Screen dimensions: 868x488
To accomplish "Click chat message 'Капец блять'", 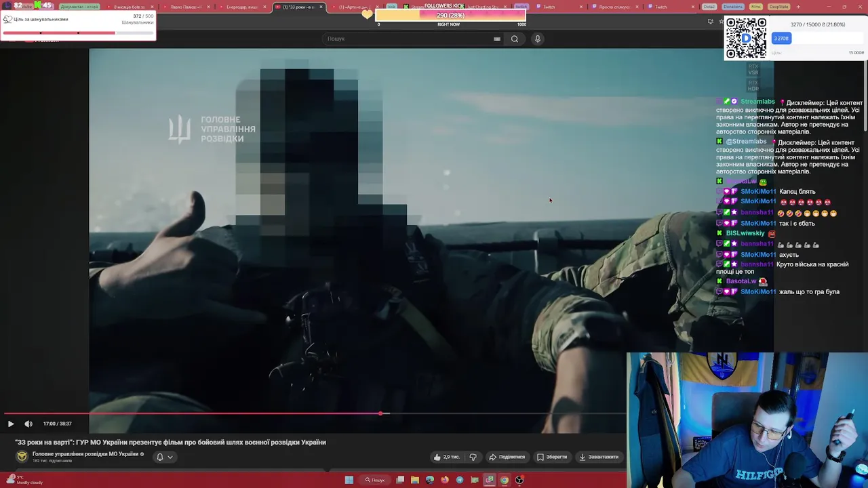I will tap(797, 192).
